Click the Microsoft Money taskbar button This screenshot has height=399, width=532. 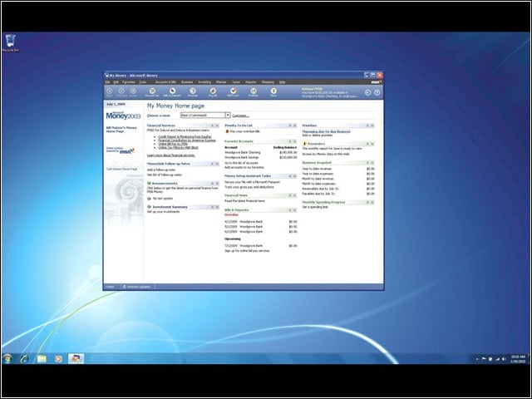[76, 358]
